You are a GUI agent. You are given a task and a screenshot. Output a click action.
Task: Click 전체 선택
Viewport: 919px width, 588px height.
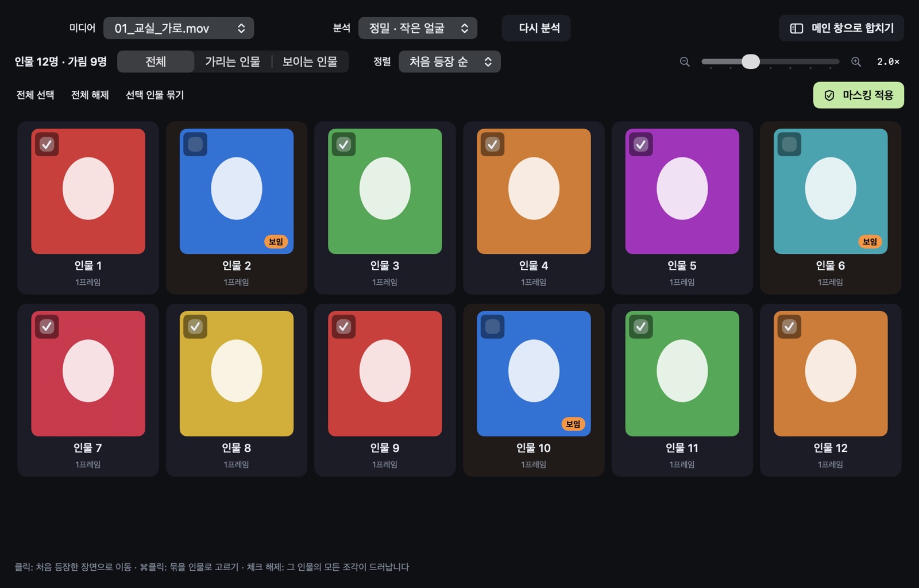(36, 95)
